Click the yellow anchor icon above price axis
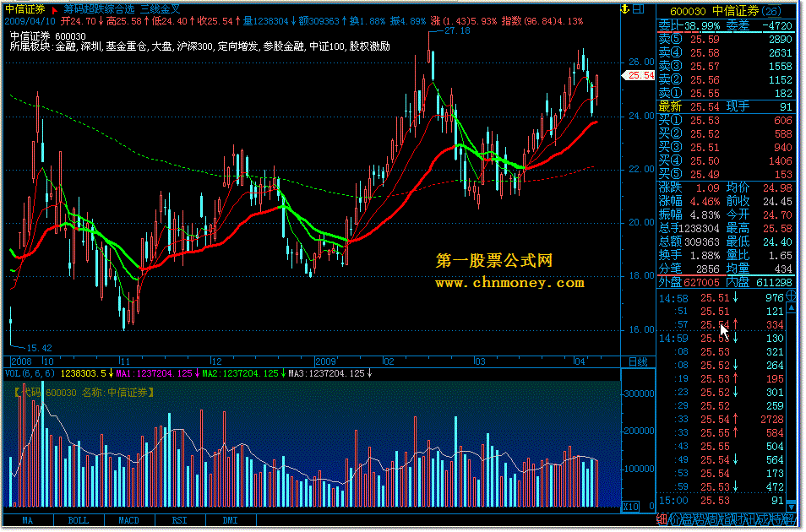The width and height of the screenshot is (806, 532). (626, 8)
